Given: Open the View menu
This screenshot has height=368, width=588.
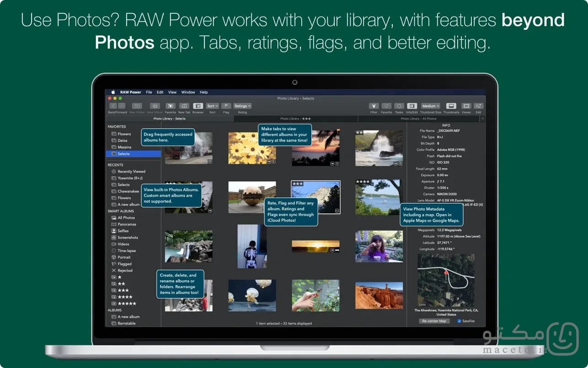Looking at the screenshot, I should coord(172,92).
